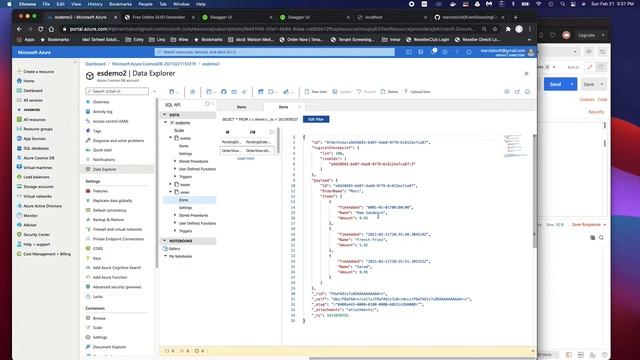Open All resources in Azure sidebar
This screenshot has width=640, height=360.
(31, 120)
